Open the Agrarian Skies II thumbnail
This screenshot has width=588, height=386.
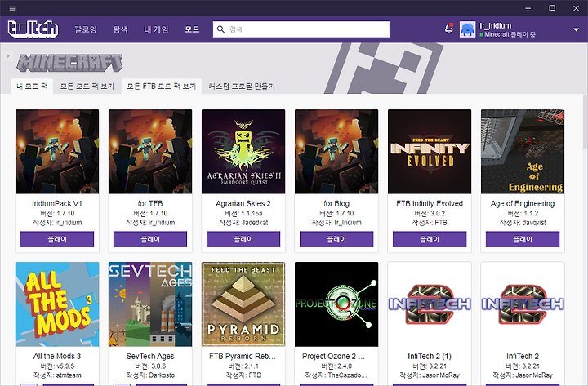pyautogui.click(x=243, y=152)
